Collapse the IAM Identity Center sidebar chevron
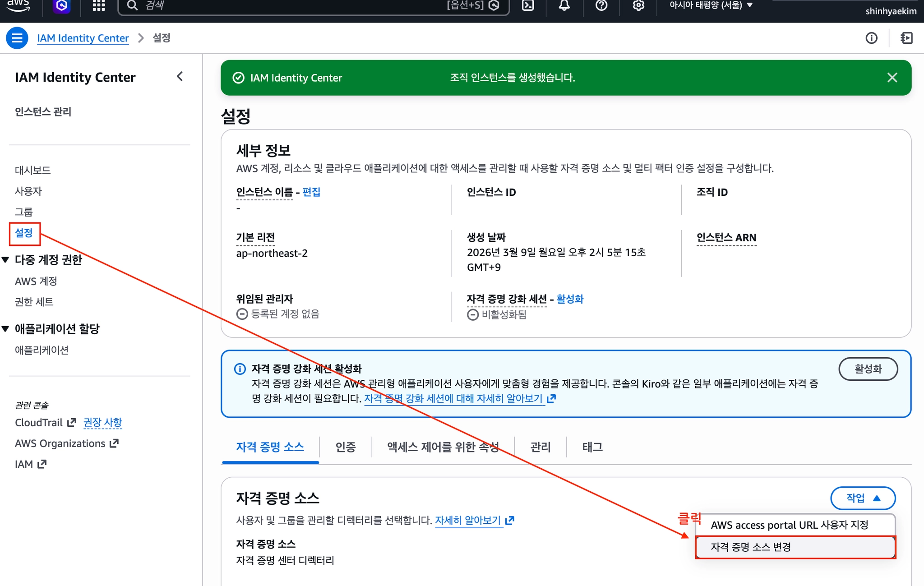Image resolution: width=924 pixels, height=586 pixels. [x=180, y=77]
